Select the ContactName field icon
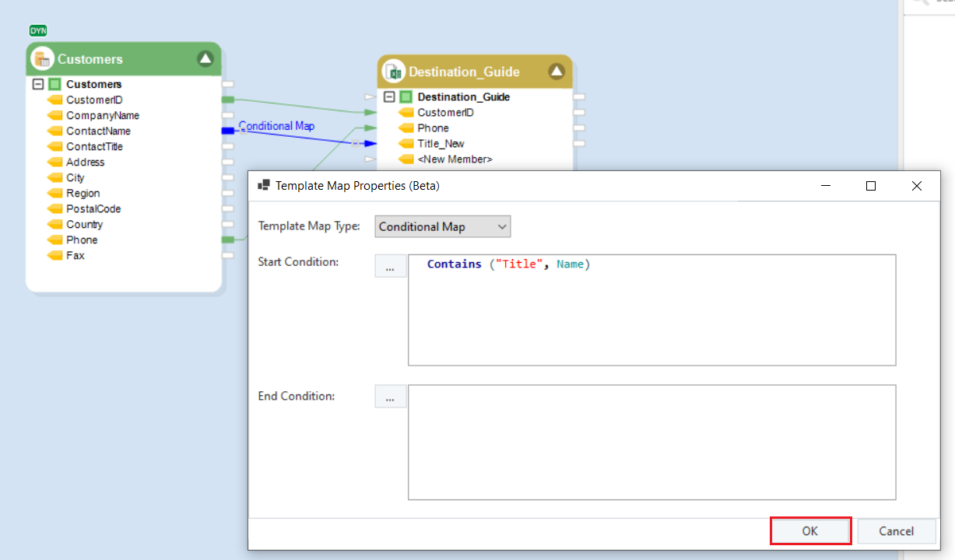 54,131
